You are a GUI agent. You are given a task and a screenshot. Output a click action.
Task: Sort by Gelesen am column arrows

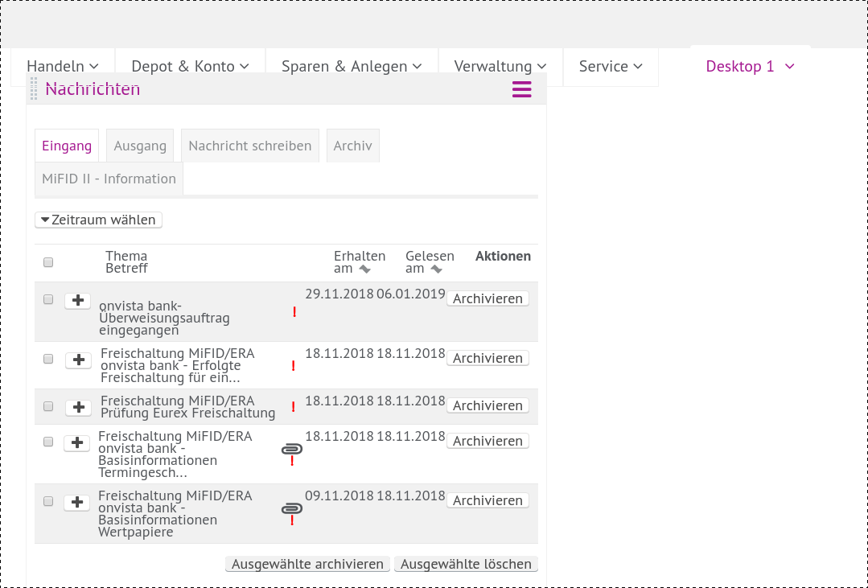[436, 269]
